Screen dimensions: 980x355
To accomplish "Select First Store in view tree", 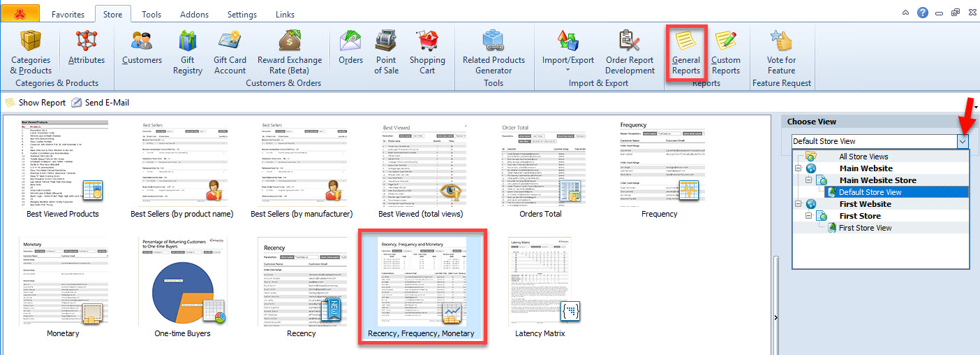I will click(x=860, y=216).
